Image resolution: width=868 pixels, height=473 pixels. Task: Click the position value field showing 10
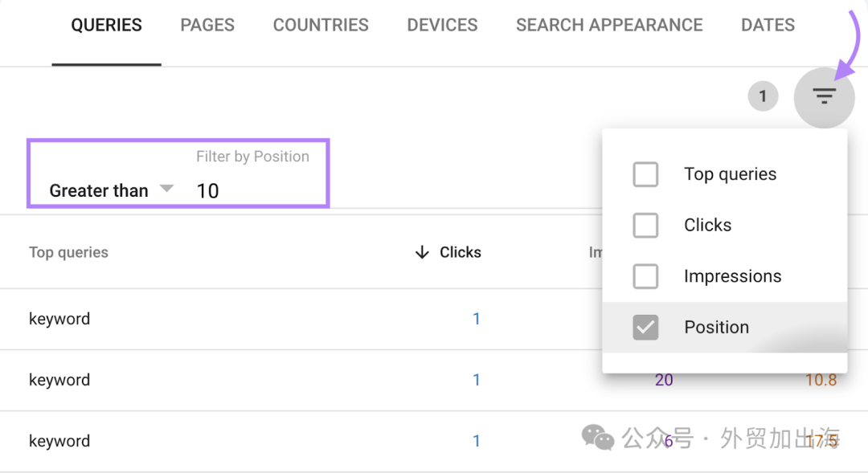(x=252, y=191)
